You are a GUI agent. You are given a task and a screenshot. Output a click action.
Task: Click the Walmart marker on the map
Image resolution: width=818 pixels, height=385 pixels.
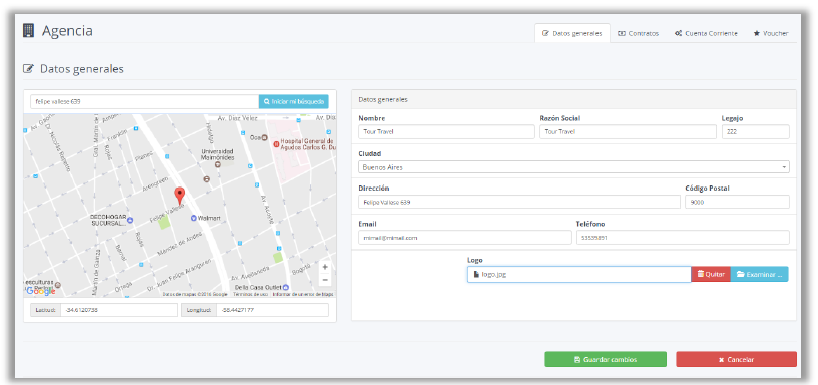(x=193, y=218)
